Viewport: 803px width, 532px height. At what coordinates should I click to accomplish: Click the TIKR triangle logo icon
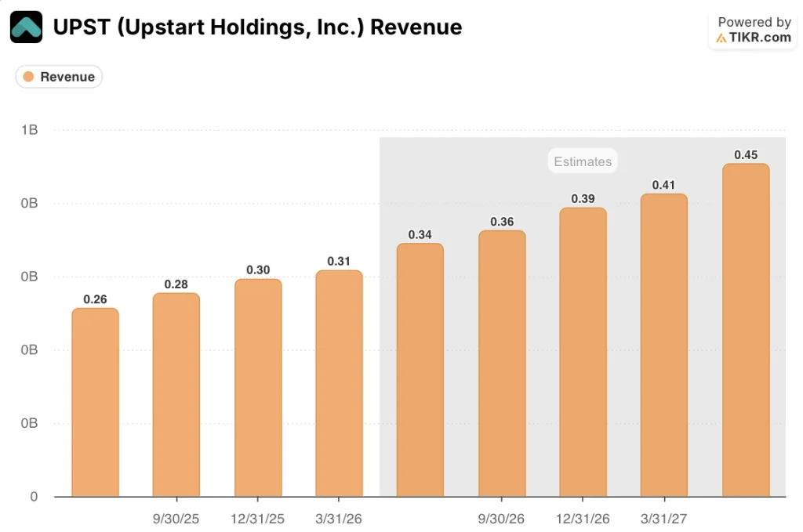coord(721,38)
